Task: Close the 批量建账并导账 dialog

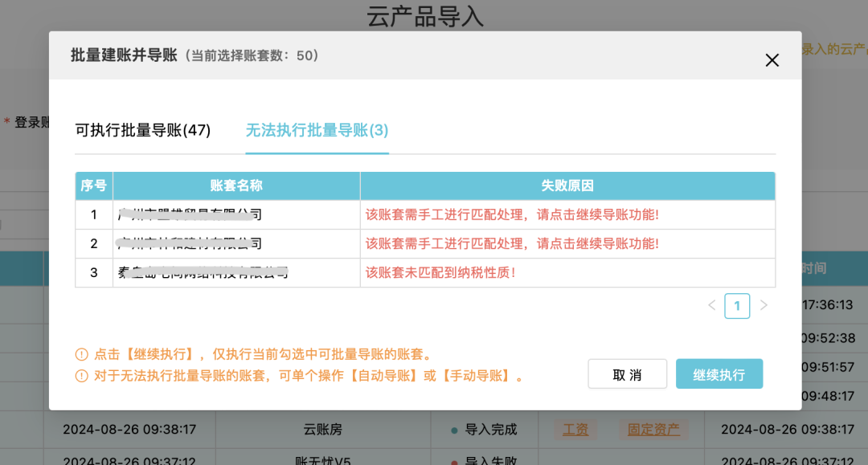Action: [772, 60]
